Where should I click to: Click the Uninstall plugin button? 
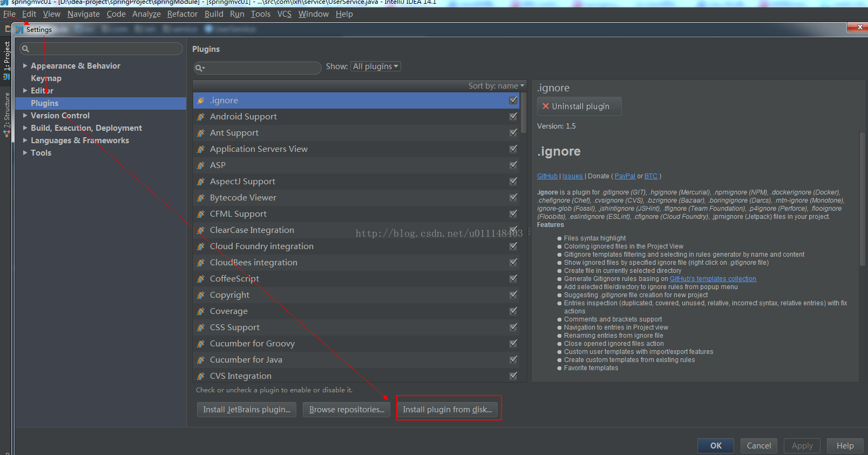579,106
